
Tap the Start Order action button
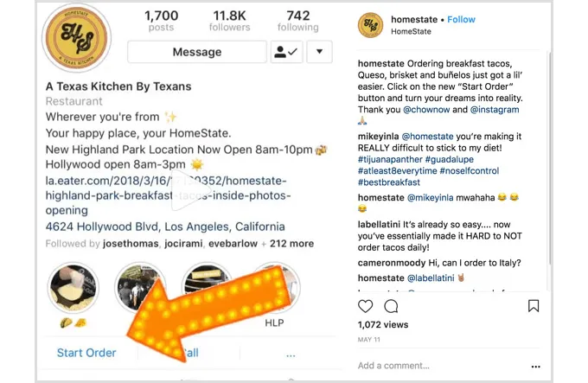pyautogui.click(x=86, y=353)
